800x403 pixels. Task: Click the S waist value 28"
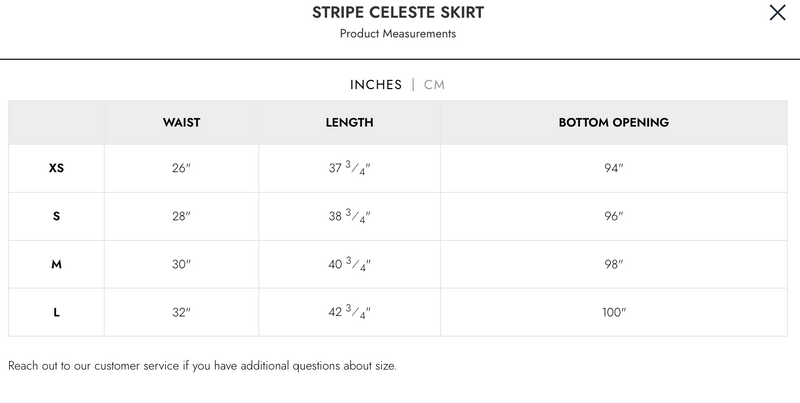tap(181, 216)
